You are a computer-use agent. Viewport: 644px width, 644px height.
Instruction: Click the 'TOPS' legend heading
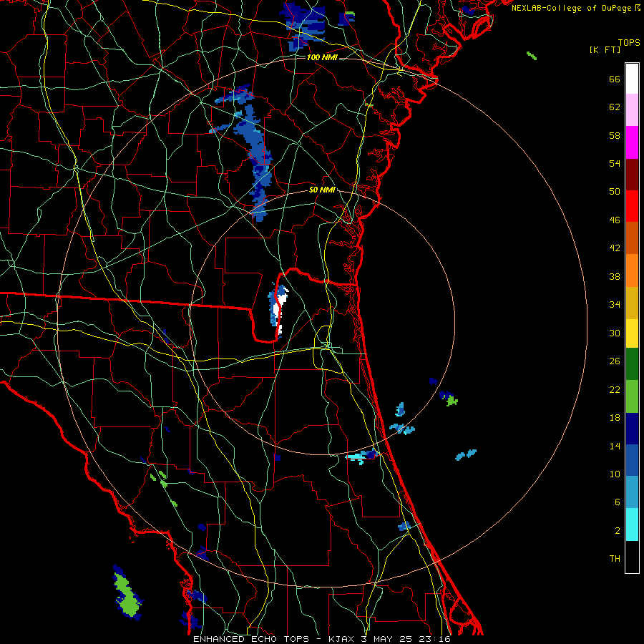629,43
